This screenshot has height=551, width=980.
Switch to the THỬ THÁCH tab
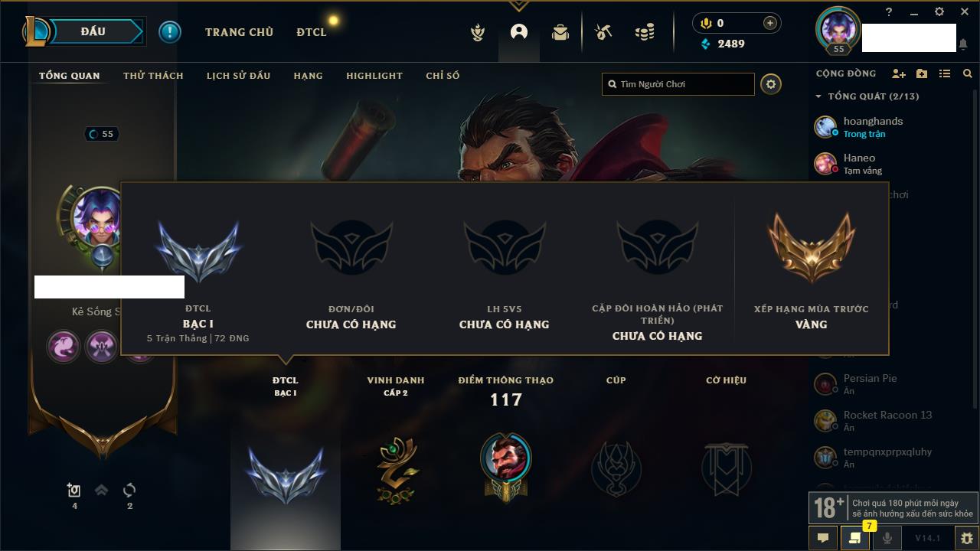(153, 76)
